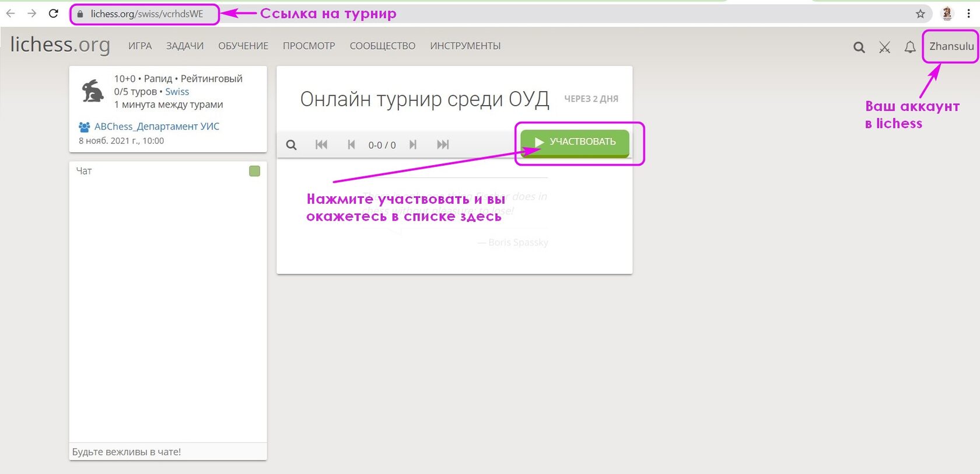Click the chat input field
The width and height of the screenshot is (980, 474).
point(168,452)
